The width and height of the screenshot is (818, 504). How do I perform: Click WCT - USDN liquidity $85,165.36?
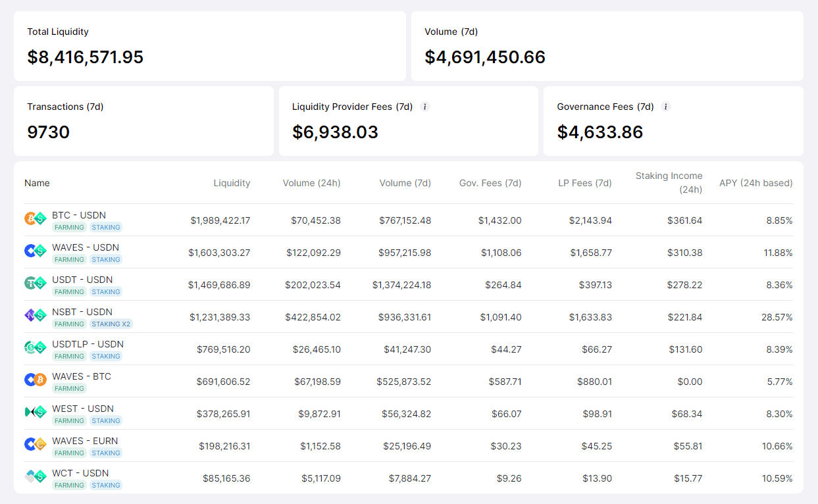226,478
